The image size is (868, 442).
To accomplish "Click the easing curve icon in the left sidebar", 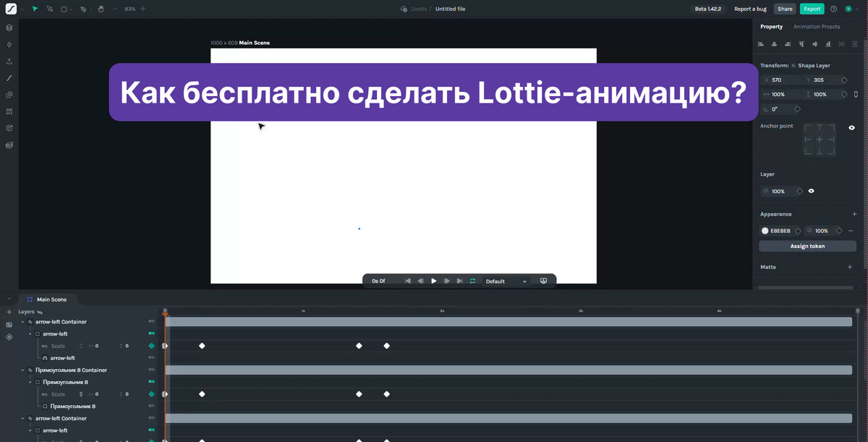I will tap(9, 77).
